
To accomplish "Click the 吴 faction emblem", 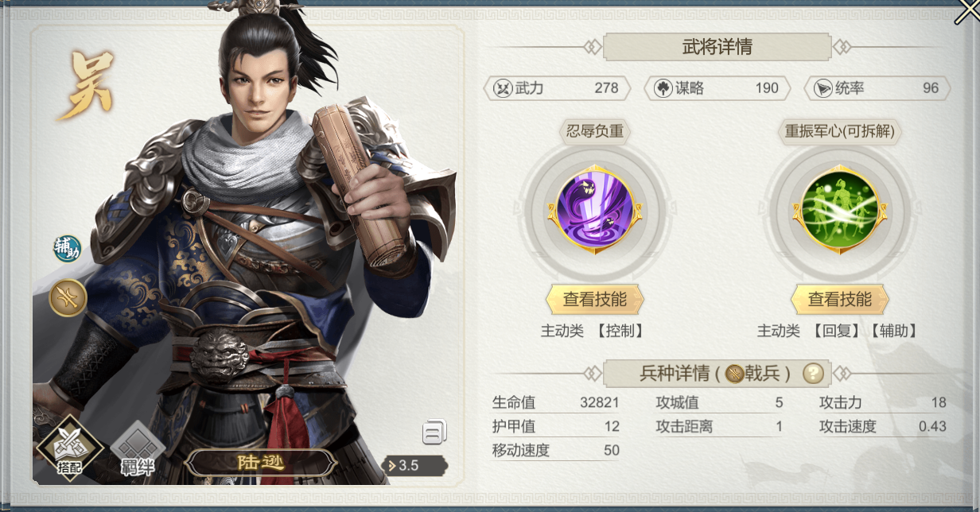I will click(86, 86).
